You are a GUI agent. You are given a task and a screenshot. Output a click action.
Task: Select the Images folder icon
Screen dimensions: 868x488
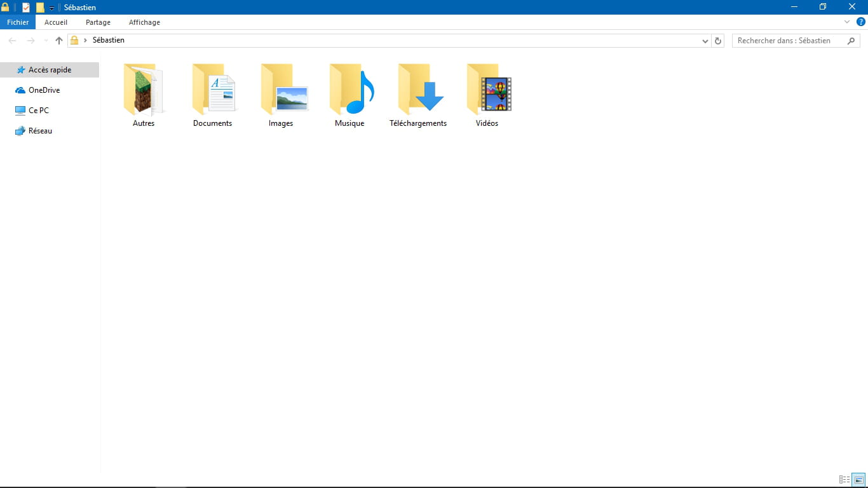284,89
